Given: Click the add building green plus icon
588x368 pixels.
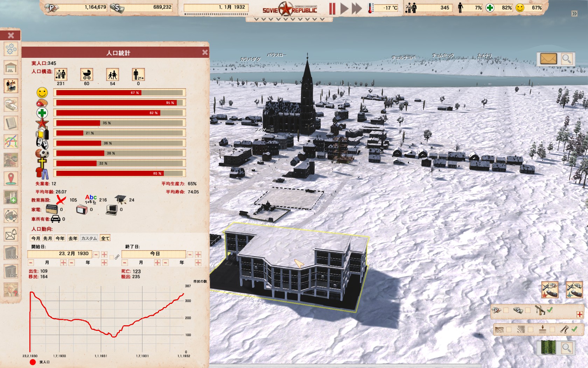Looking at the screenshot, I should tap(11, 197).
